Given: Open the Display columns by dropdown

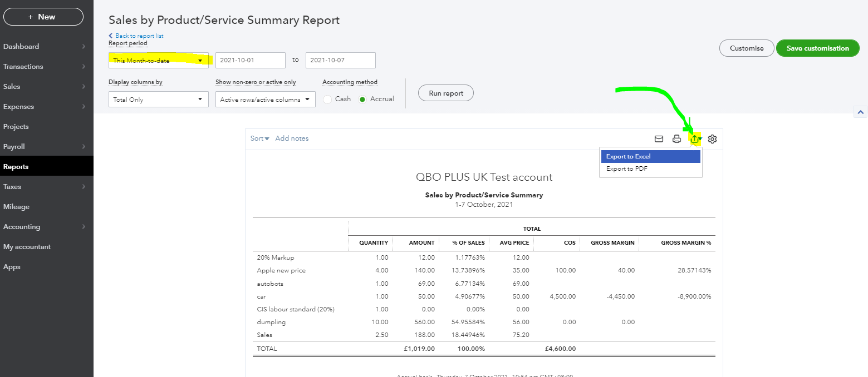Looking at the screenshot, I should click(x=158, y=100).
